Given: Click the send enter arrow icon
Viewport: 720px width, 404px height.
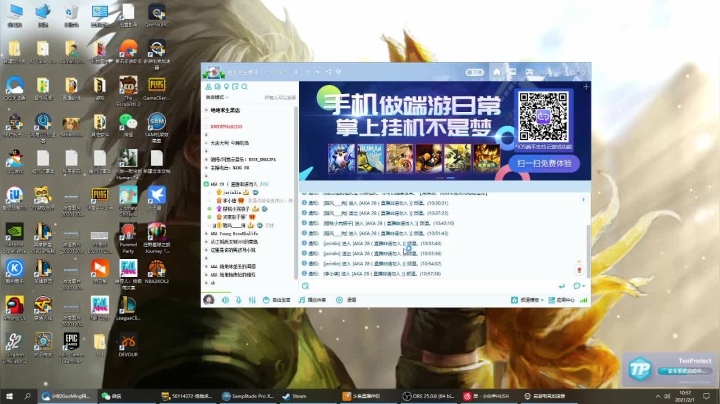Looking at the screenshot, I should pos(562,286).
